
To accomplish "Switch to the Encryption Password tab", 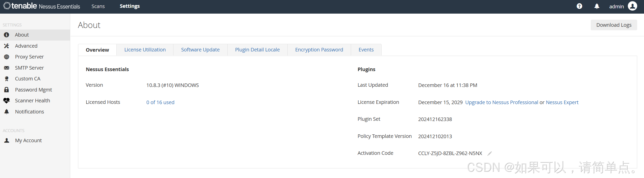I will coord(319,50).
